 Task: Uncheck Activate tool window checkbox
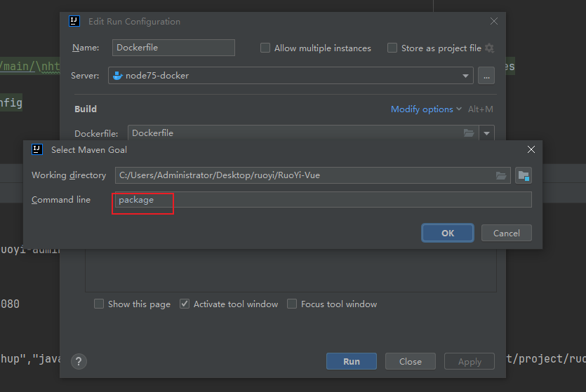(x=185, y=304)
